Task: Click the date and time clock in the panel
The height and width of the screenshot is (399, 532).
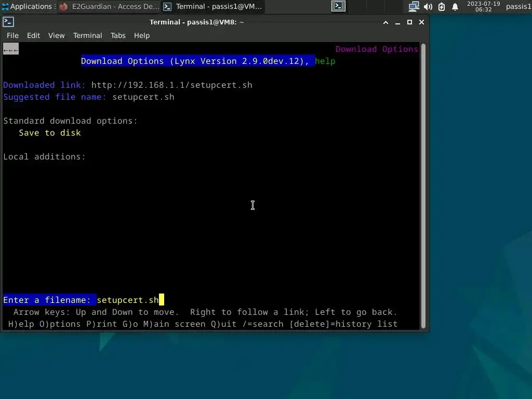Action: tap(484, 6)
